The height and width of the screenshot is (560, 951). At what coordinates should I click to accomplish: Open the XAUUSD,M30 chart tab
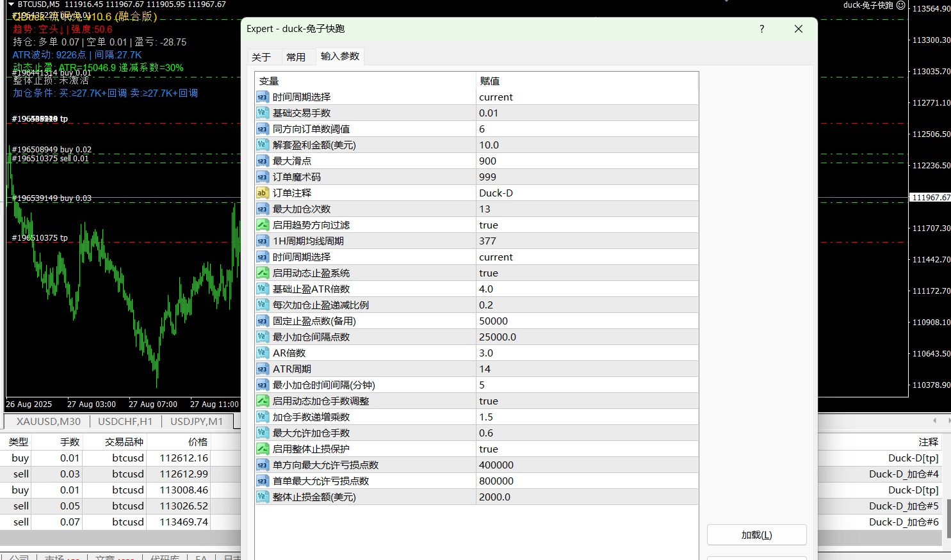[x=49, y=421]
